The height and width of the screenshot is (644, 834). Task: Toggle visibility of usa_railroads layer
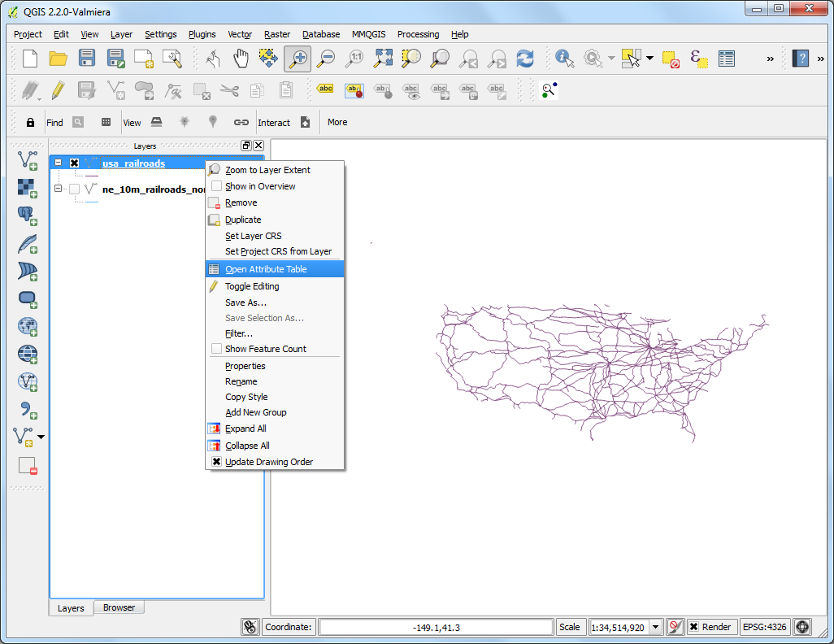coord(75,163)
